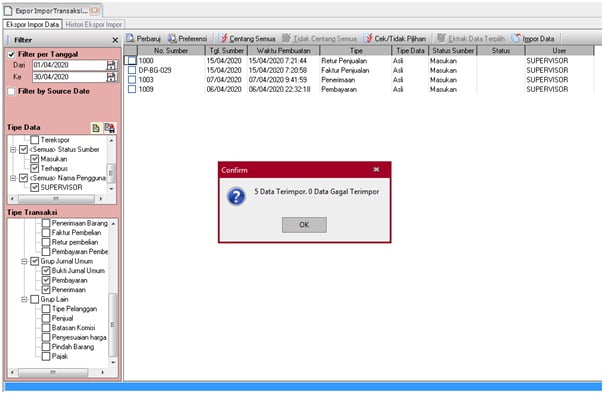Tick the checkbox for row DP-BG-029
This screenshot has height=394, width=604.
coord(132,70)
